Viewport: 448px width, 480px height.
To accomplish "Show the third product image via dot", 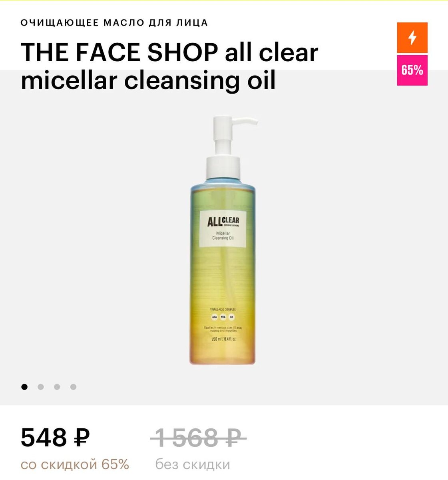I will click(x=57, y=387).
